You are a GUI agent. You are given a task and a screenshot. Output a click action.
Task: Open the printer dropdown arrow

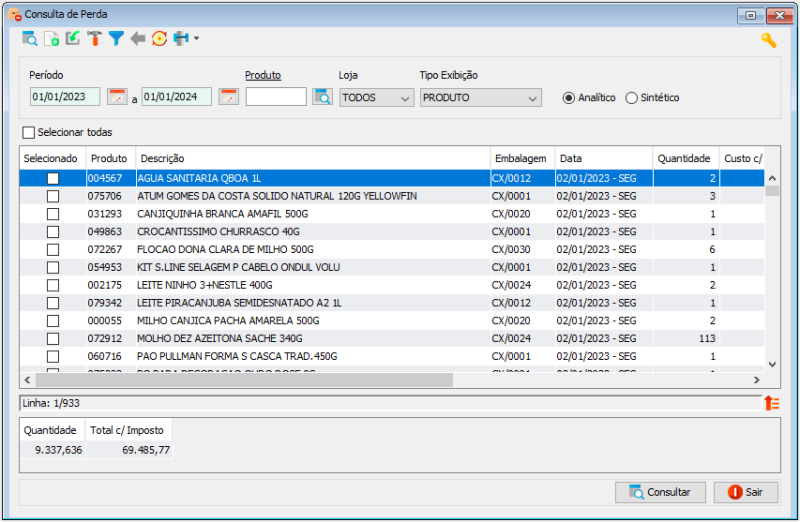[x=196, y=38]
